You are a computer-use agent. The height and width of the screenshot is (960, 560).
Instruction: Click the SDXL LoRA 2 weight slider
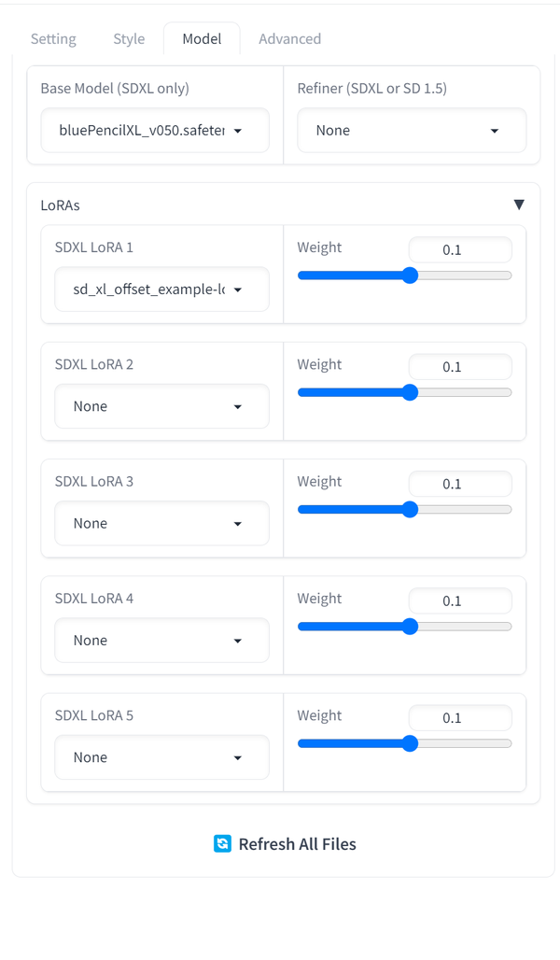[405, 392]
